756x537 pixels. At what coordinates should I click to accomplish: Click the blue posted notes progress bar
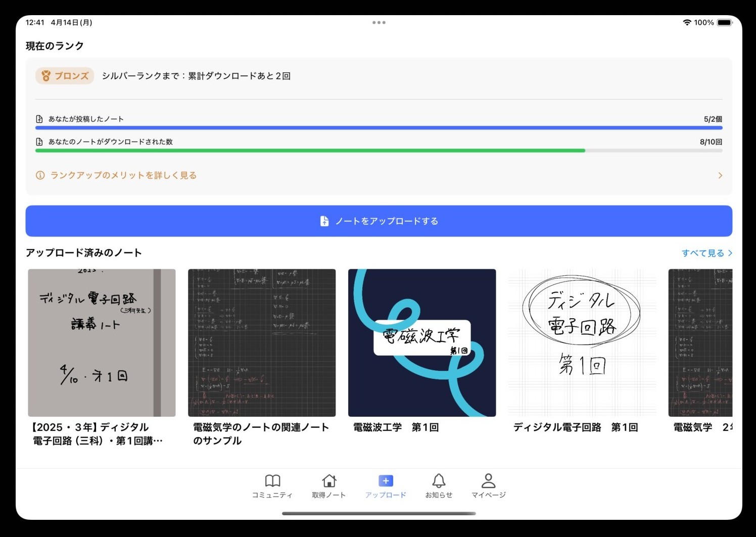tap(379, 128)
